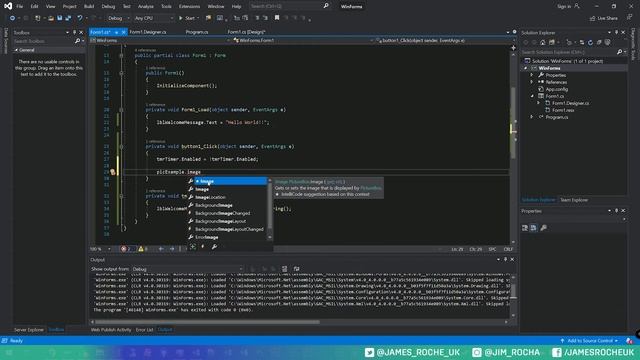The image size is (640, 360).
Task: Open the Edit menu
Action: click(x=34, y=7)
